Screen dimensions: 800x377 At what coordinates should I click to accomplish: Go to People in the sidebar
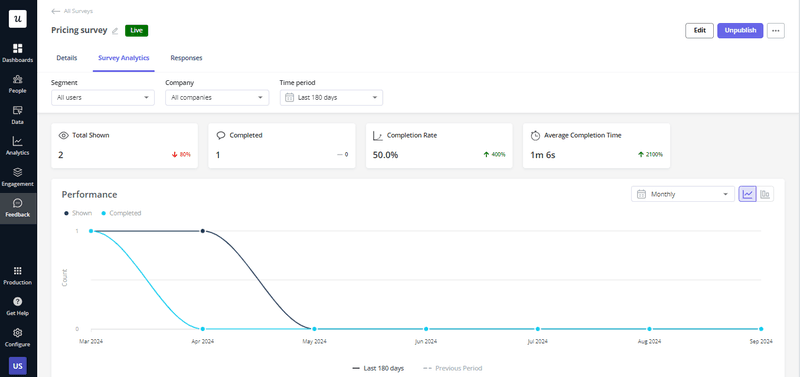pyautogui.click(x=18, y=84)
